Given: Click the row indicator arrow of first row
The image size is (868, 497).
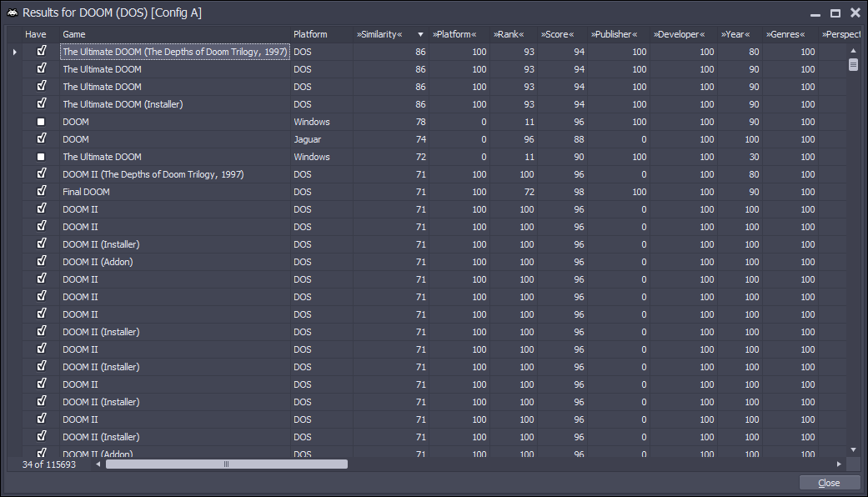Looking at the screenshot, I should 15,52.
